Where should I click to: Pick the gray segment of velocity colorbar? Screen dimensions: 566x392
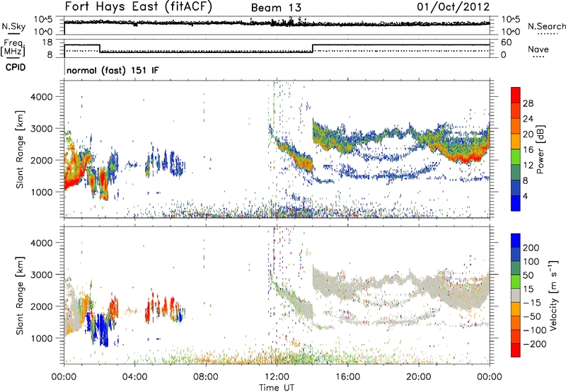[516, 295]
